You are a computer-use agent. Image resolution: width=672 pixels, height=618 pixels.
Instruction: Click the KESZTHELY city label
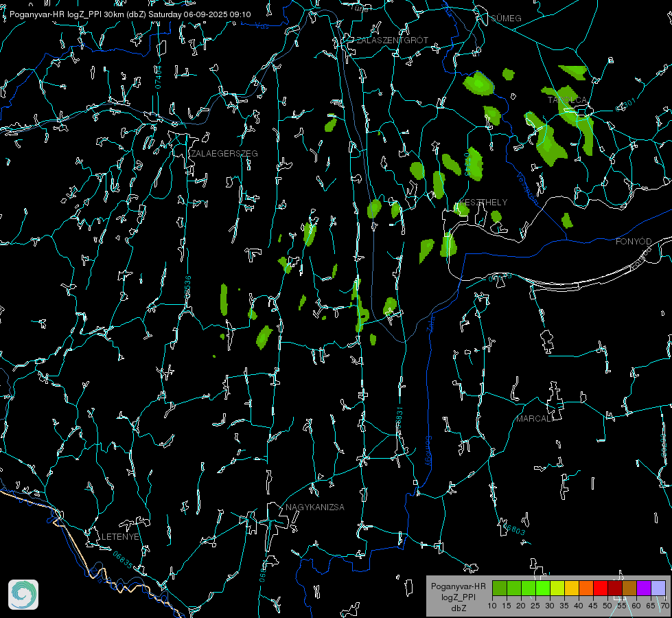coord(483,203)
